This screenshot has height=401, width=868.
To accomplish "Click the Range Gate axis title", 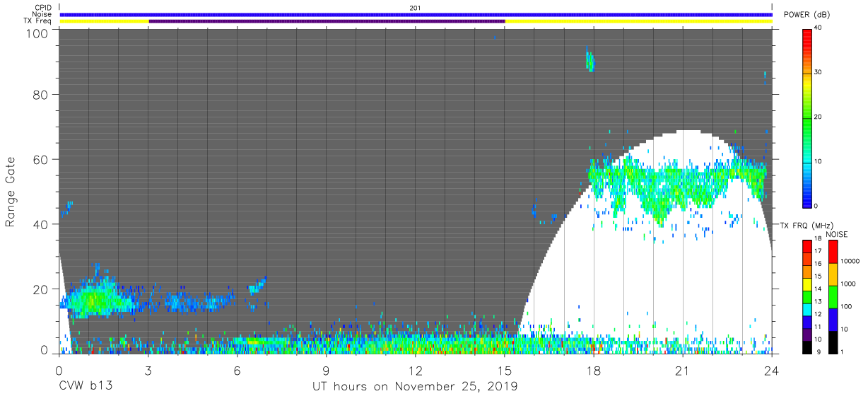I will (x=11, y=192).
